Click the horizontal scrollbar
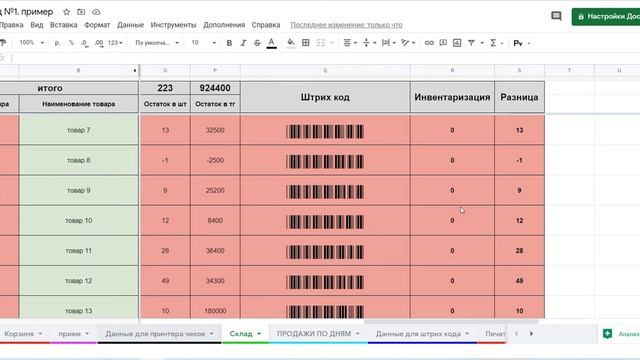Viewport: 640px width, 360px height. tap(451, 321)
